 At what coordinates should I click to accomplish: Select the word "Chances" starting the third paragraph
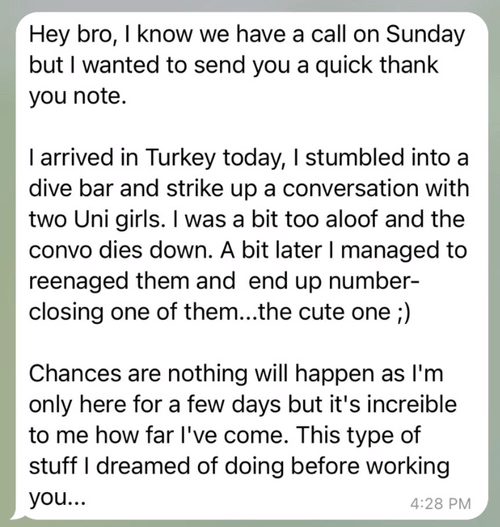coord(75,373)
